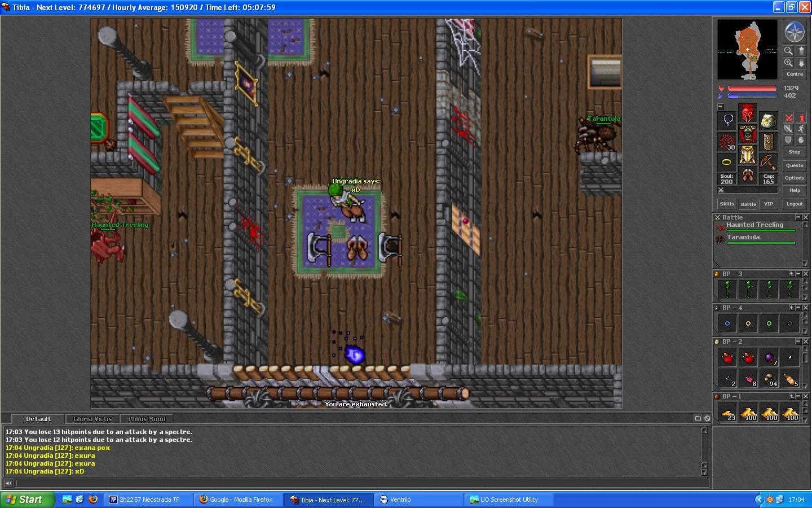Click the shield equipment slot
812x508 pixels.
pyautogui.click(x=769, y=142)
